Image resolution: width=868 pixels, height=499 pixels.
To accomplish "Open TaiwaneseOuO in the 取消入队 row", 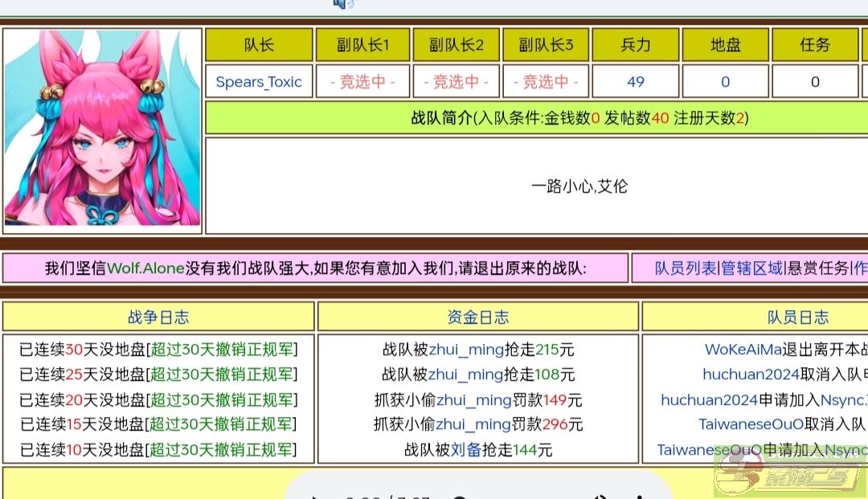I will [x=751, y=424].
